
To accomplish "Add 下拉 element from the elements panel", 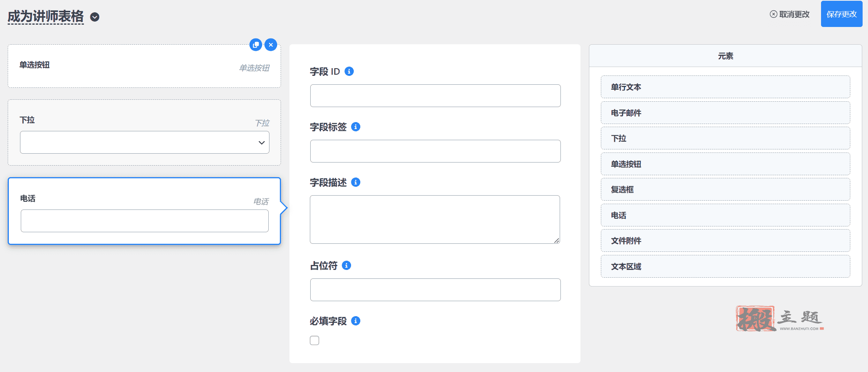I will [726, 138].
